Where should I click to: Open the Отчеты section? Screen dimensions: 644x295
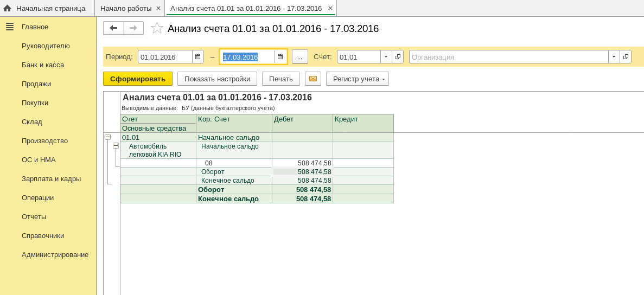tap(34, 216)
